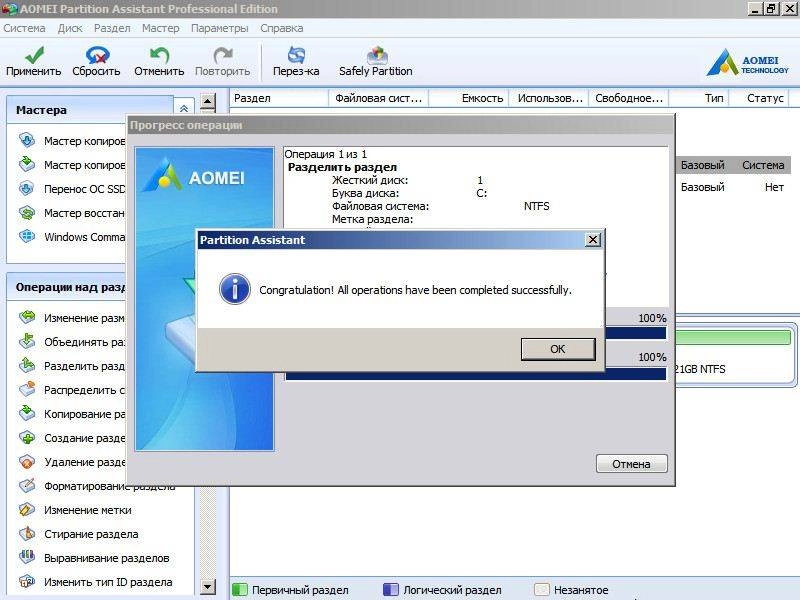Click the Перенос ОС SSD icon
Screen dimensions: 800x600
coord(27,188)
